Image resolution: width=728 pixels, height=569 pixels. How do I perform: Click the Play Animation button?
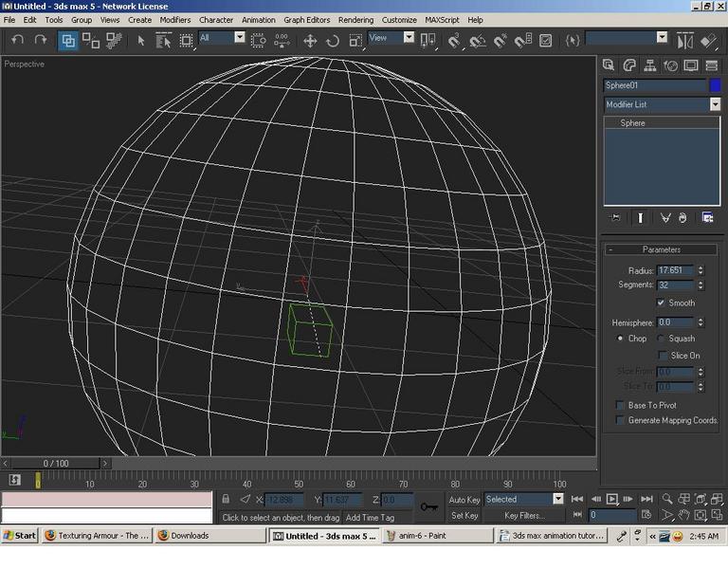pos(612,500)
